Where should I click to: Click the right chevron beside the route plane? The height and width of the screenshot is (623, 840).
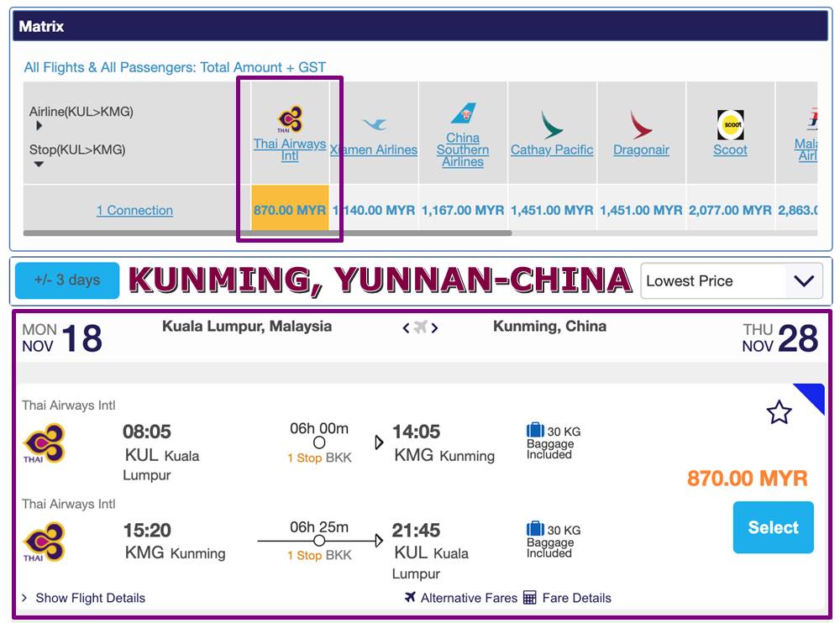click(x=434, y=327)
